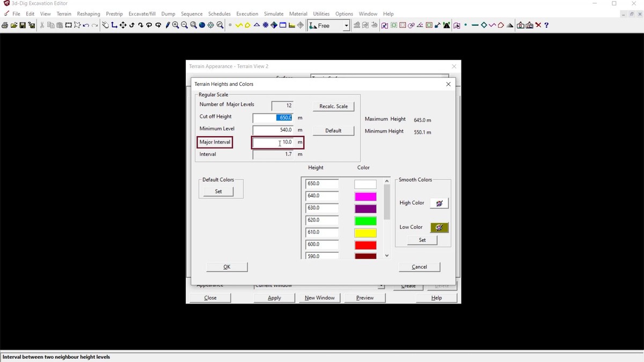Save using the floppy disk icon
The image size is (644, 362).
(23, 25)
